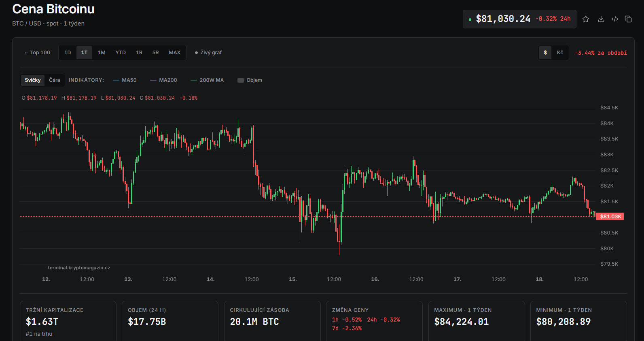Toggle the Objem volume indicator
Image resolution: width=644 pixels, height=341 pixels.
click(x=250, y=80)
